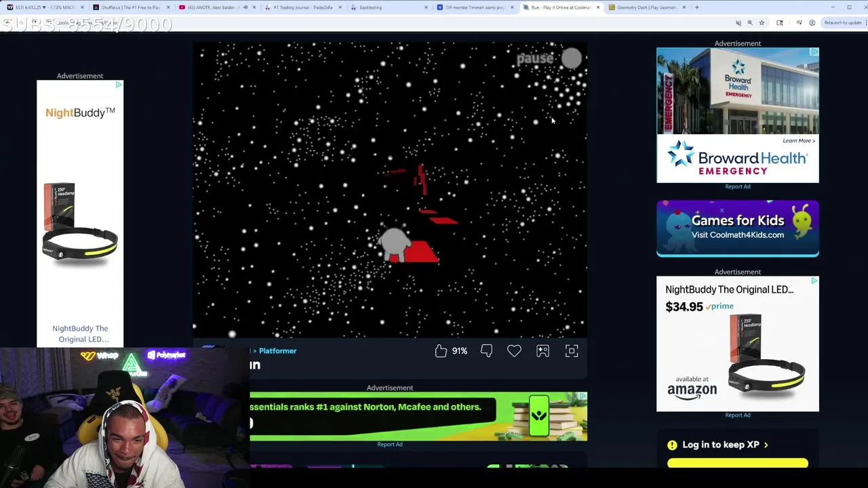This screenshot has width=868, height=488.
Task: Open the Chrome profile avatar icon
Action: tap(812, 22)
